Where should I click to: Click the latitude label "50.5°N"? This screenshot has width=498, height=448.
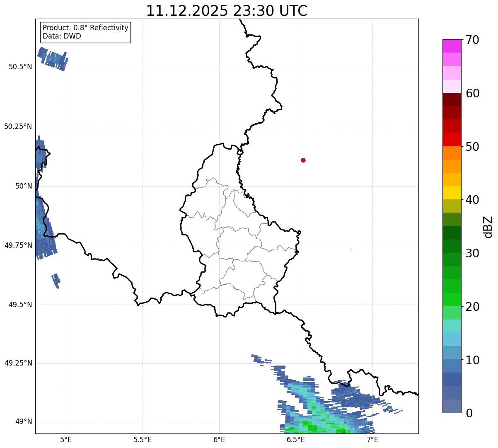click(20, 67)
